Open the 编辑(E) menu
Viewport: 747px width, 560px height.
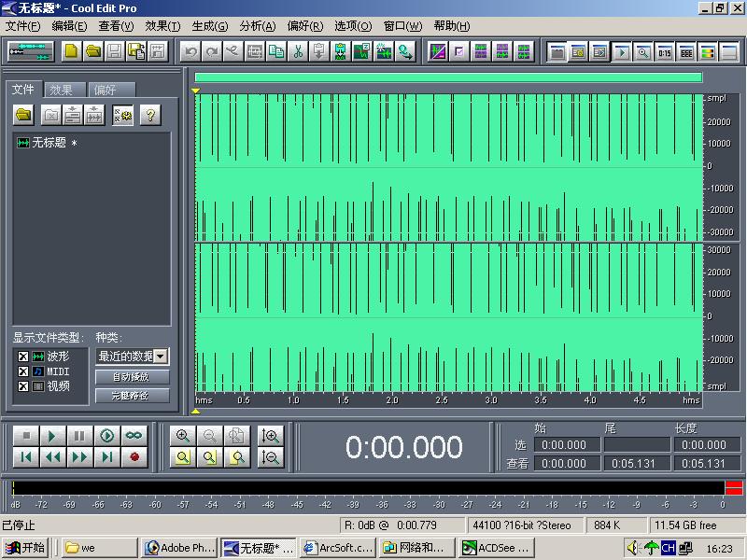(x=69, y=26)
